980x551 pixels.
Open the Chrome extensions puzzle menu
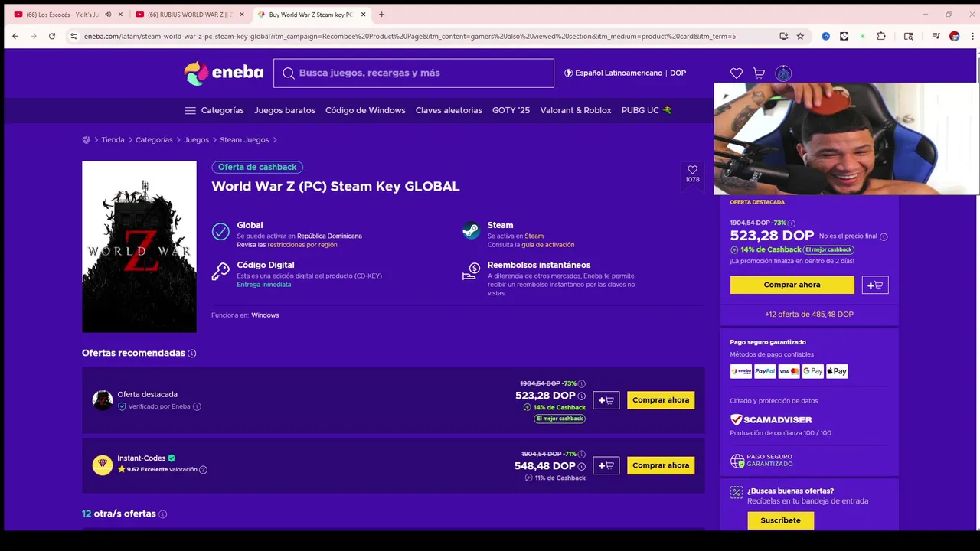pyautogui.click(x=881, y=36)
